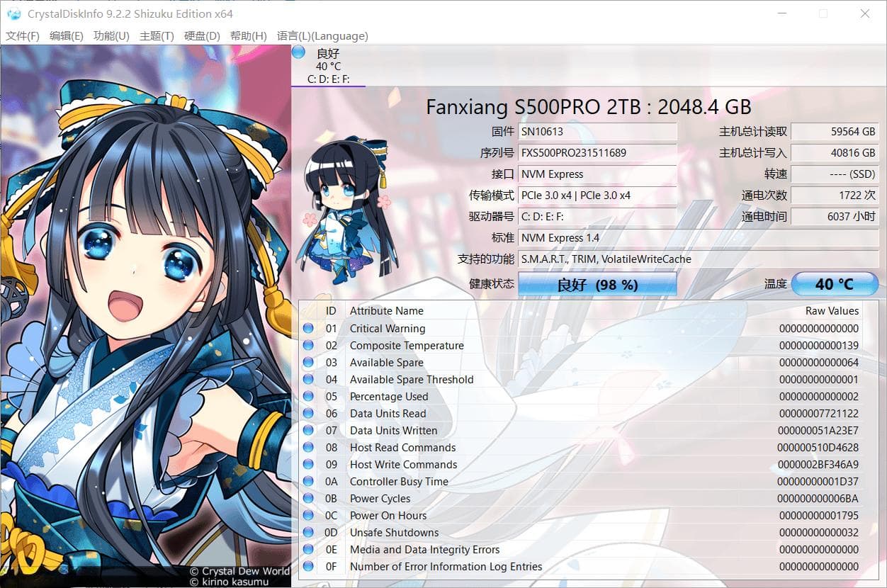The width and height of the screenshot is (887, 588).
Task: Open the 帮助(H) menu
Action: pyautogui.click(x=249, y=36)
